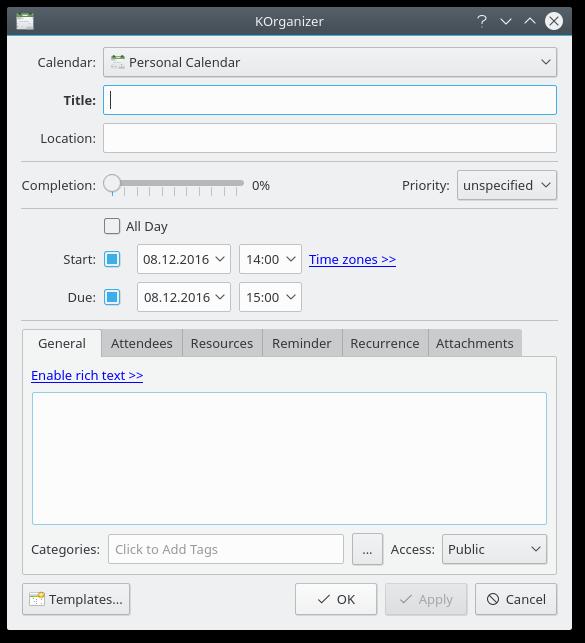Click the Completion slider handle
This screenshot has width=585, height=643.
[112, 183]
